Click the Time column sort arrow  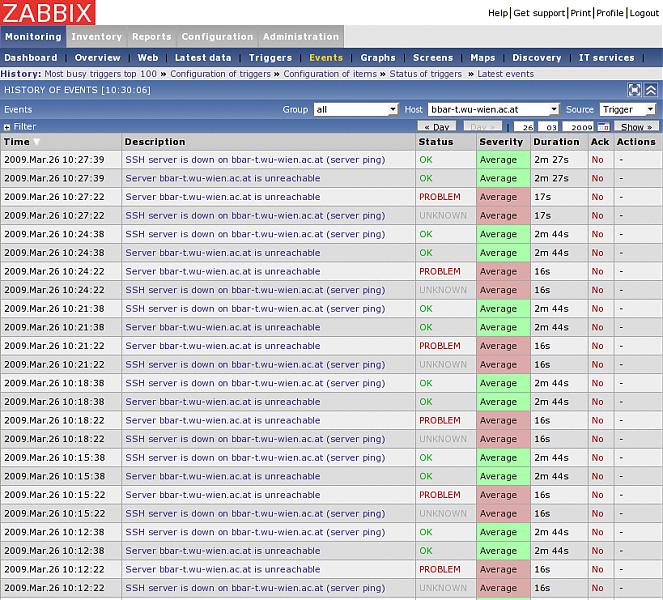(37, 142)
